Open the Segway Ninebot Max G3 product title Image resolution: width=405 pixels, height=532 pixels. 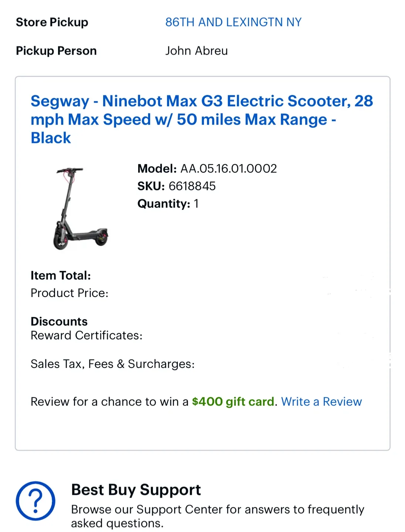pyautogui.click(x=201, y=119)
